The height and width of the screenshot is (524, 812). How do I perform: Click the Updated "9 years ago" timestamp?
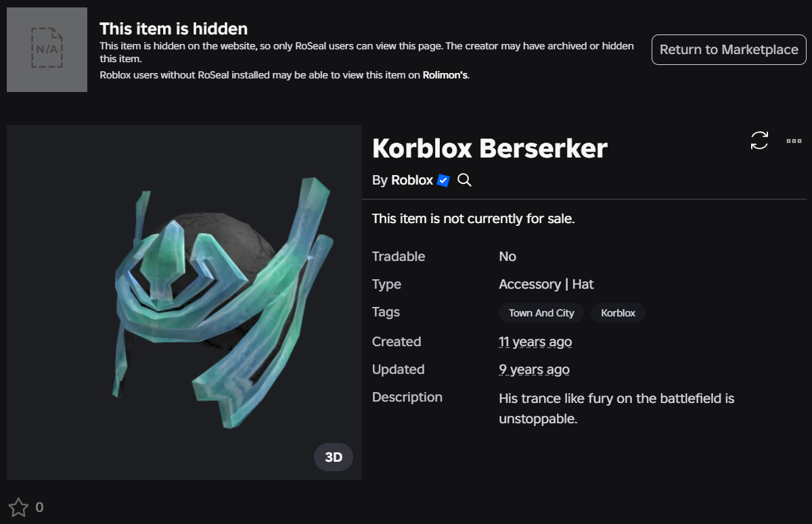click(x=534, y=370)
